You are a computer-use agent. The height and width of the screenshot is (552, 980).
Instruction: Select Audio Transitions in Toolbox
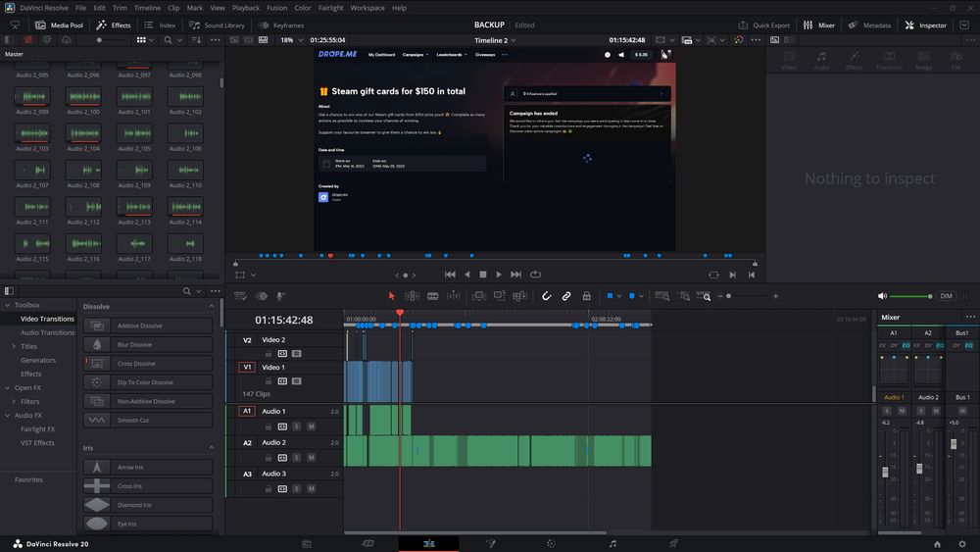coord(47,332)
